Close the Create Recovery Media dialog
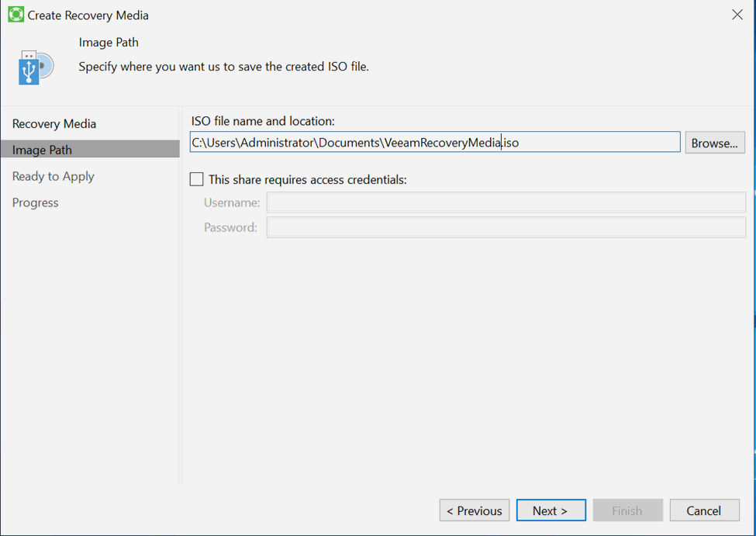The width and height of the screenshot is (756, 536). pyautogui.click(x=737, y=15)
